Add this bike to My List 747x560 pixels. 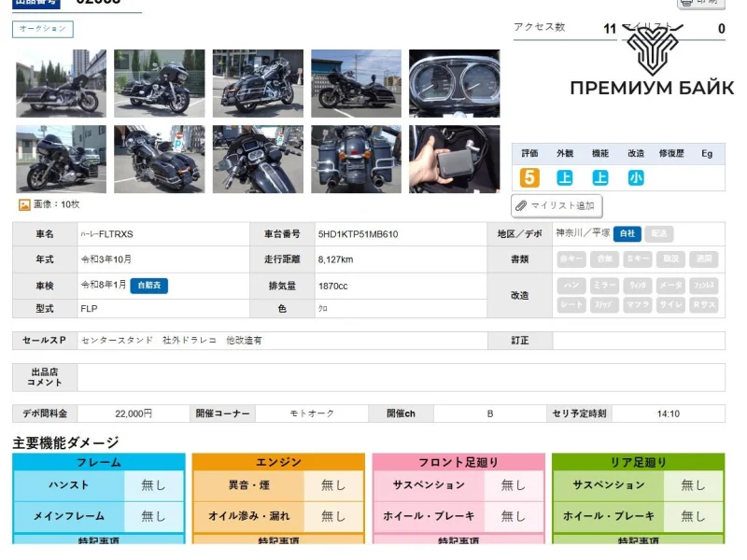pos(557,205)
